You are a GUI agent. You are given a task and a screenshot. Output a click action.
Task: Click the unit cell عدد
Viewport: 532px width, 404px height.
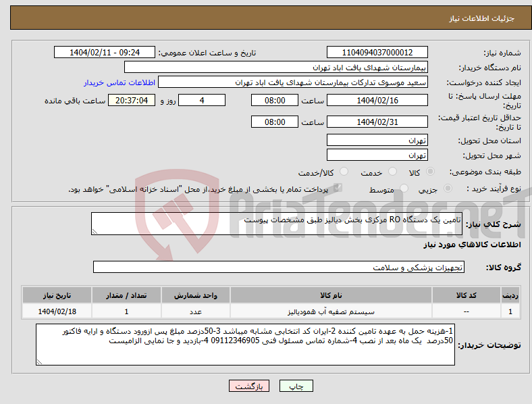click(196, 311)
